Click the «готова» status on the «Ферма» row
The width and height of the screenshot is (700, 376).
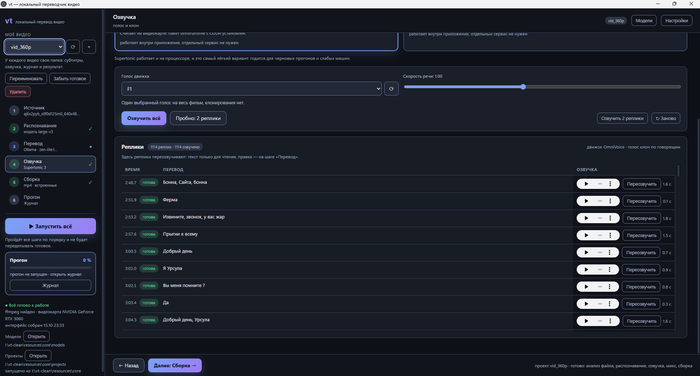(x=149, y=200)
